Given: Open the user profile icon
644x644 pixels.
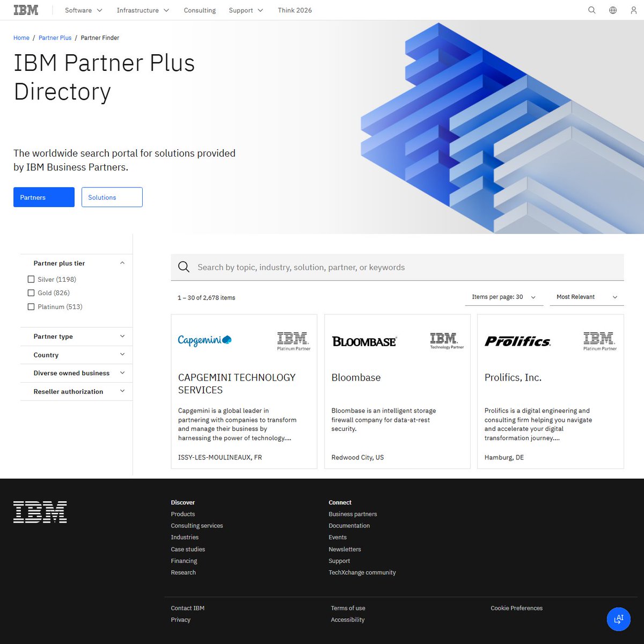Looking at the screenshot, I should 634,10.
